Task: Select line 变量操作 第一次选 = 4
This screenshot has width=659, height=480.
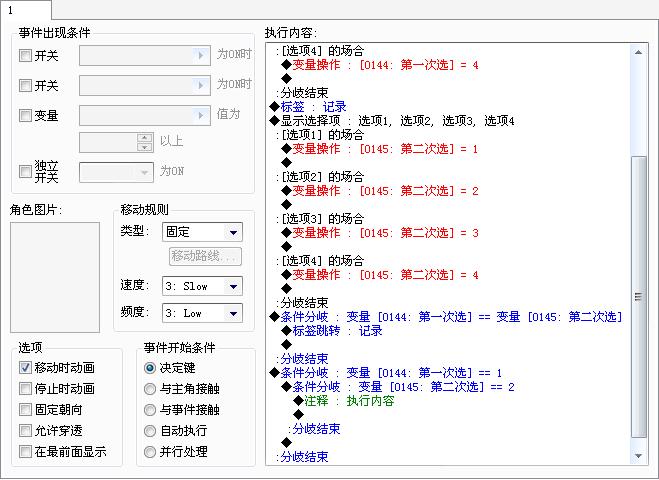Action: 380,65
